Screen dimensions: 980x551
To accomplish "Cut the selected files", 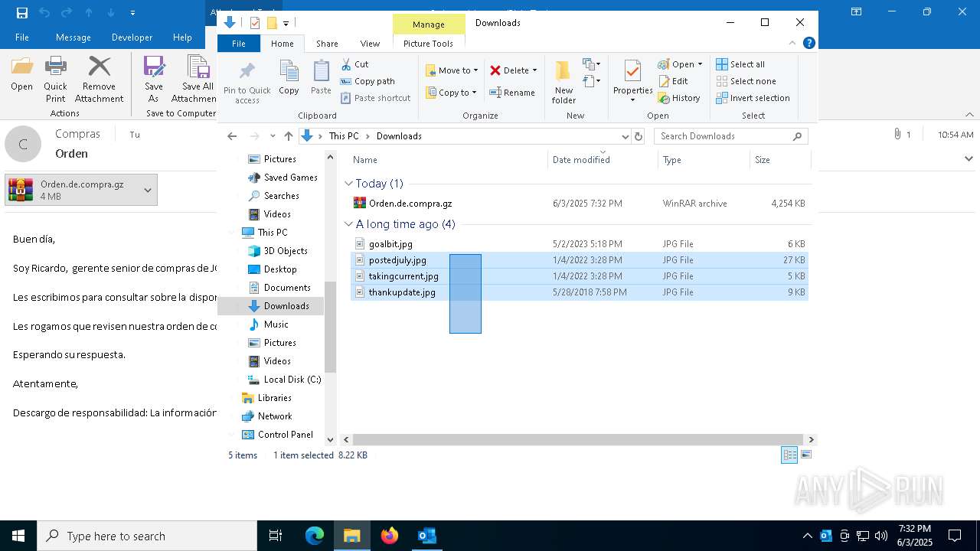I will point(354,64).
